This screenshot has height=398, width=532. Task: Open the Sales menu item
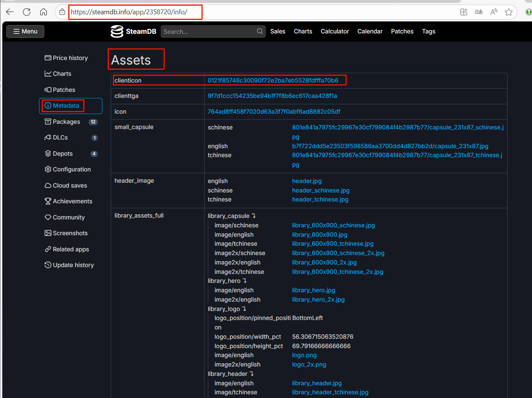click(278, 32)
